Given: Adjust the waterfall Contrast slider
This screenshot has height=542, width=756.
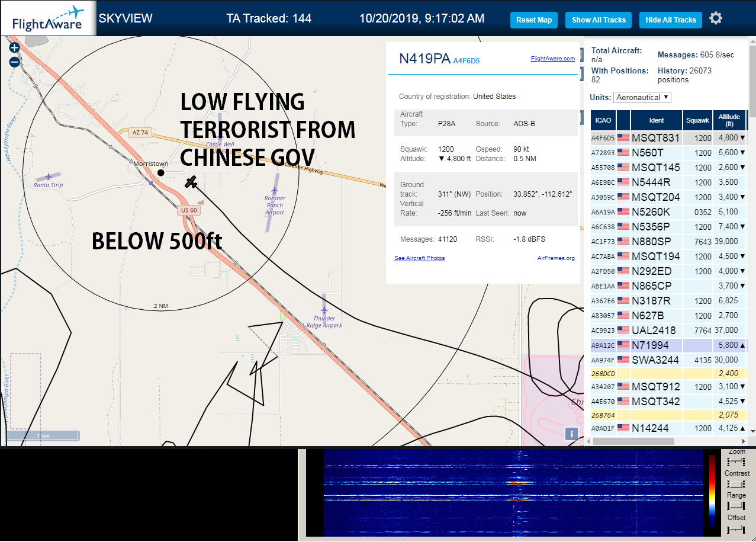Looking at the screenshot, I should [736, 483].
